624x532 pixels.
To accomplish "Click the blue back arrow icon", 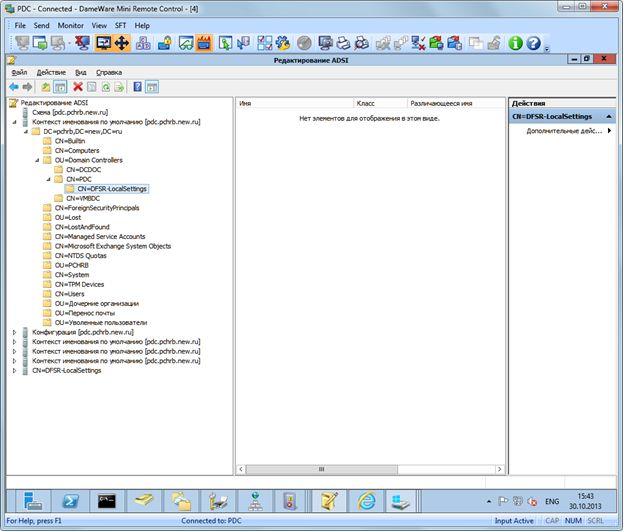I will pos(14,87).
